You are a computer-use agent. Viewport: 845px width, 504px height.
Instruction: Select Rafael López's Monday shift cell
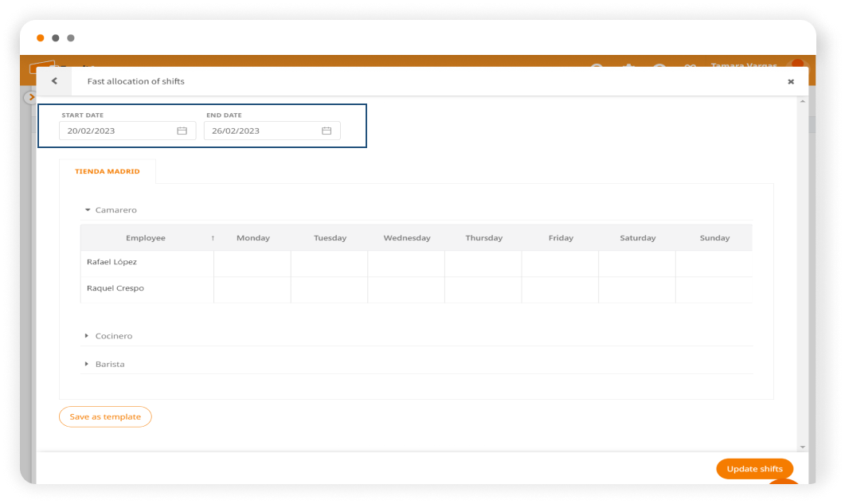(252, 264)
